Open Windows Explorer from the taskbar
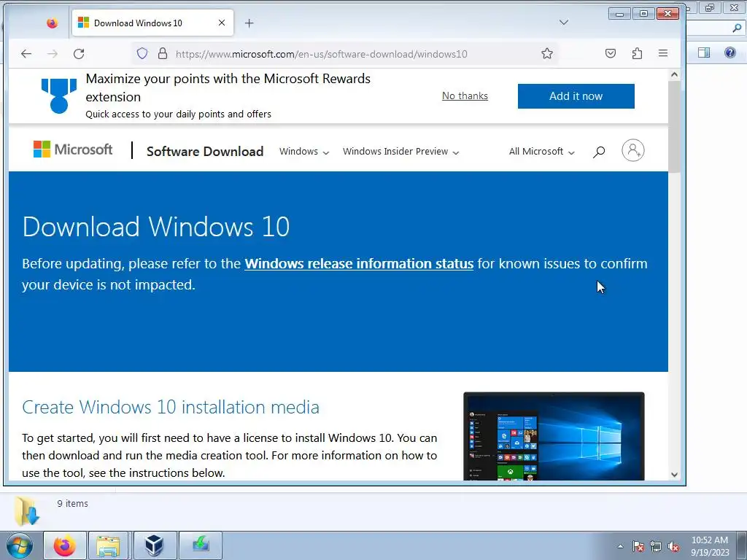747x560 pixels. (108, 545)
